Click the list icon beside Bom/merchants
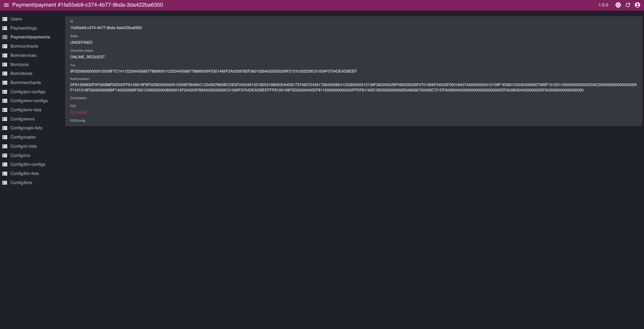The width and height of the screenshot is (644, 329). tap(5, 83)
